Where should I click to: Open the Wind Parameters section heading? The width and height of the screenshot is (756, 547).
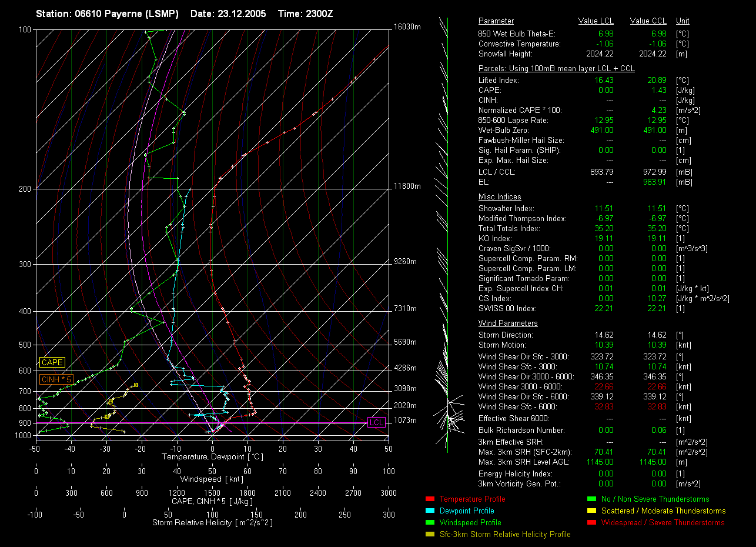click(508, 323)
